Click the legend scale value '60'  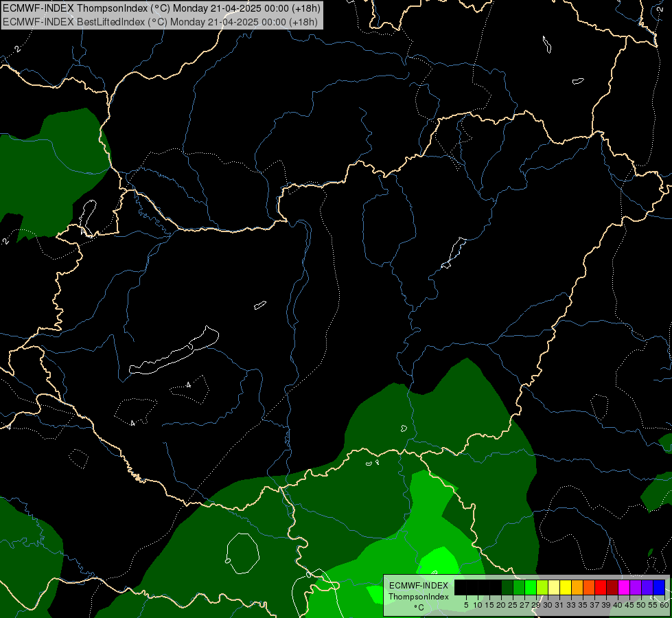pos(664,605)
